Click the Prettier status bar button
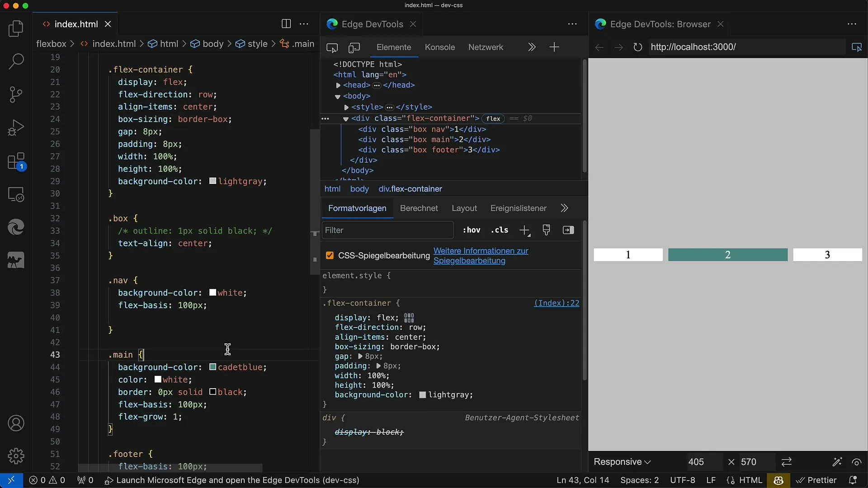The image size is (868, 488). point(816,480)
